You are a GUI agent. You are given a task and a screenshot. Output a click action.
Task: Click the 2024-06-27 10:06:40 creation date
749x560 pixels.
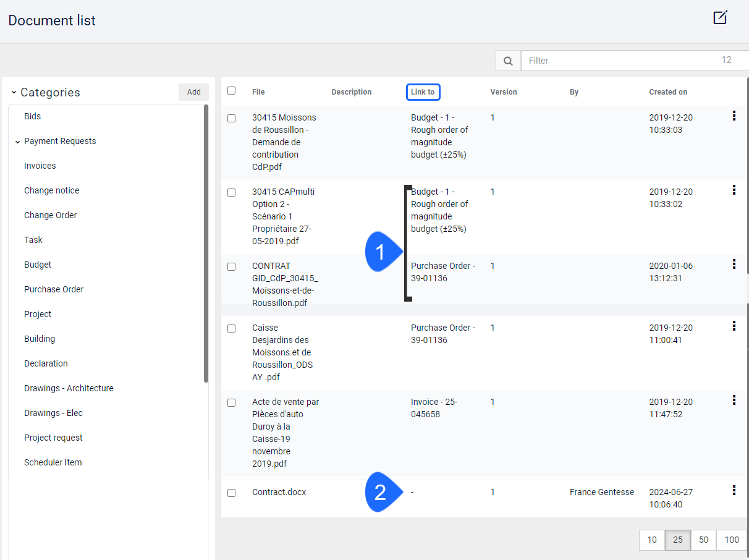coord(671,498)
